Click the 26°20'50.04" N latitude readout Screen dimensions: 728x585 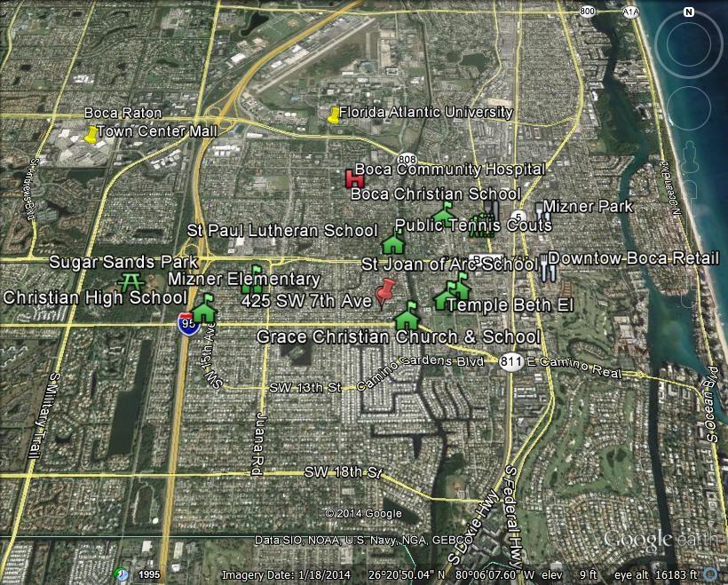pyautogui.click(x=407, y=575)
